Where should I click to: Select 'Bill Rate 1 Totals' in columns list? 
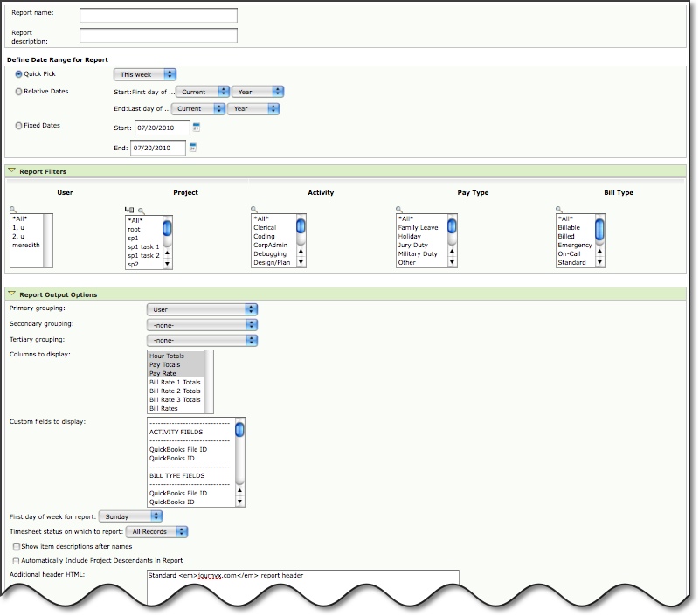(x=175, y=382)
